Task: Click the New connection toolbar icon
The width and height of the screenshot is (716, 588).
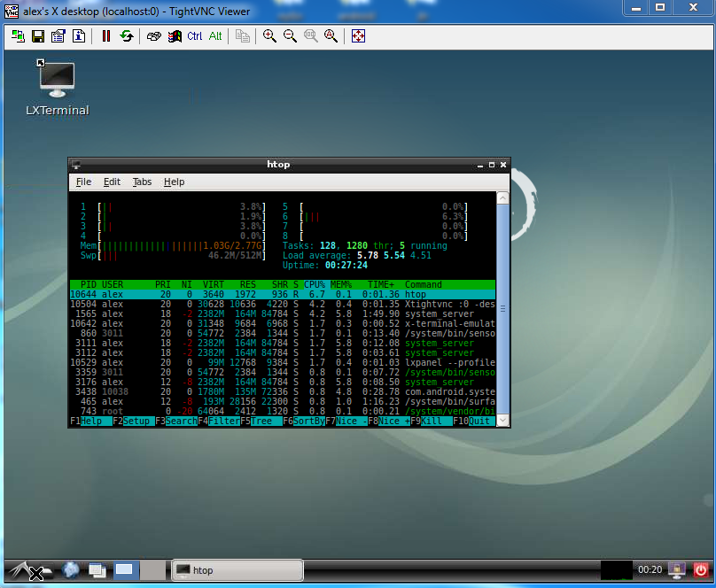Action: click(18, 36)
